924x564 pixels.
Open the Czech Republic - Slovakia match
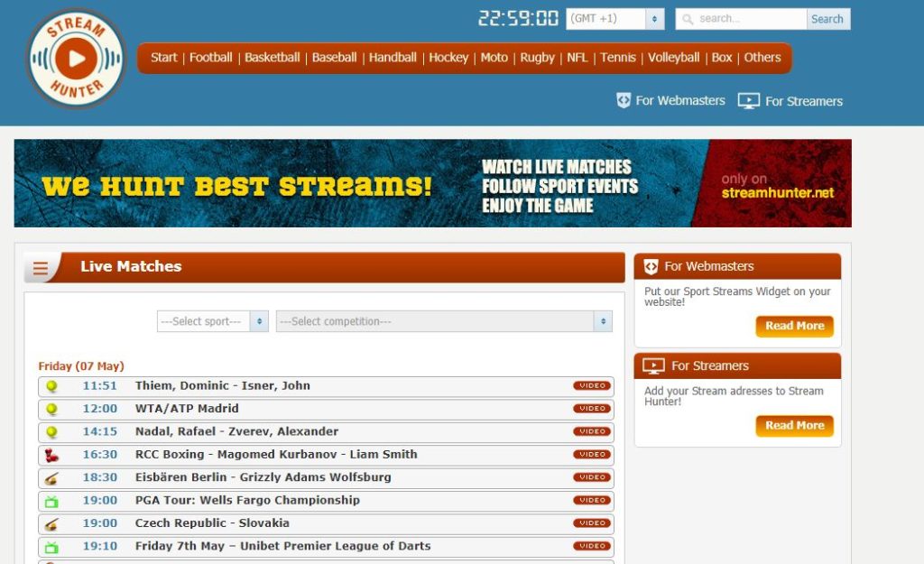pos(212,523)
